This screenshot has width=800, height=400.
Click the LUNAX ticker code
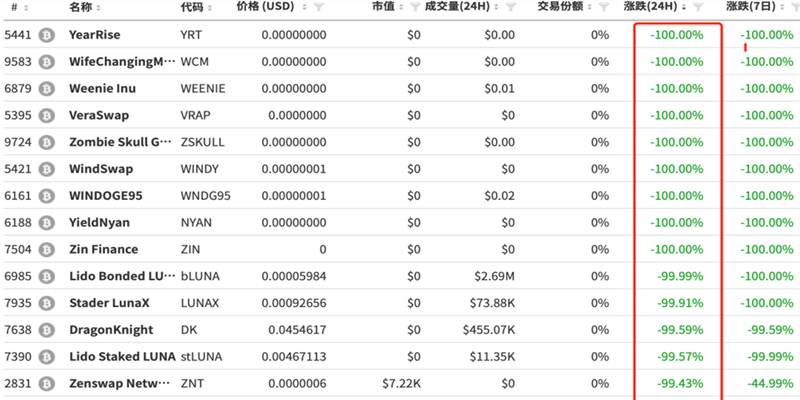(200, 303)
